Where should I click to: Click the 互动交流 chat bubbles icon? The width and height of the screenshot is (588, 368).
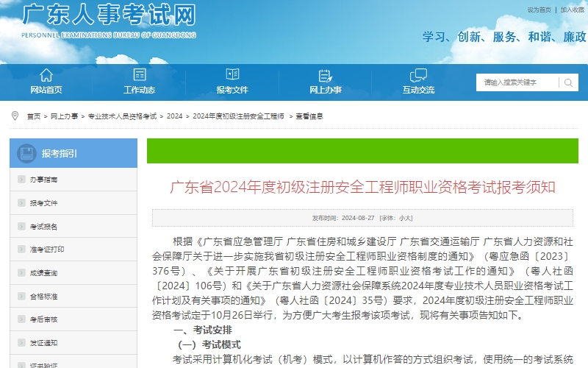(418, 75)
